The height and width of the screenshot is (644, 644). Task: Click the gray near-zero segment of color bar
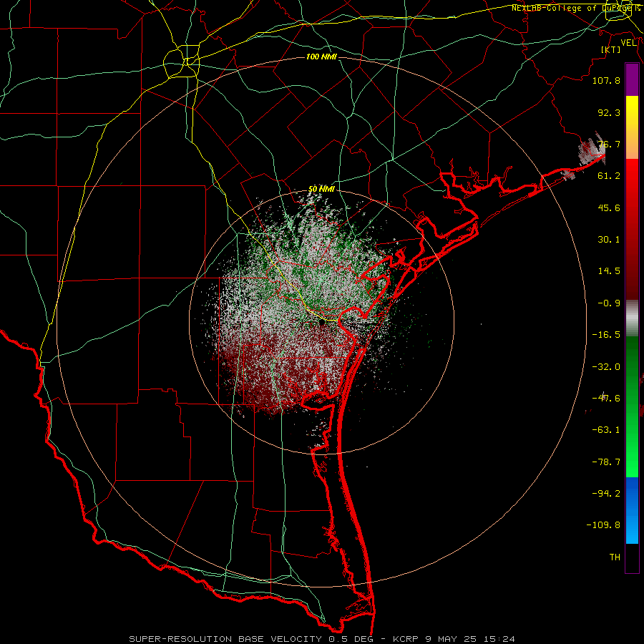pyautogui.click(x=632, y=318)
